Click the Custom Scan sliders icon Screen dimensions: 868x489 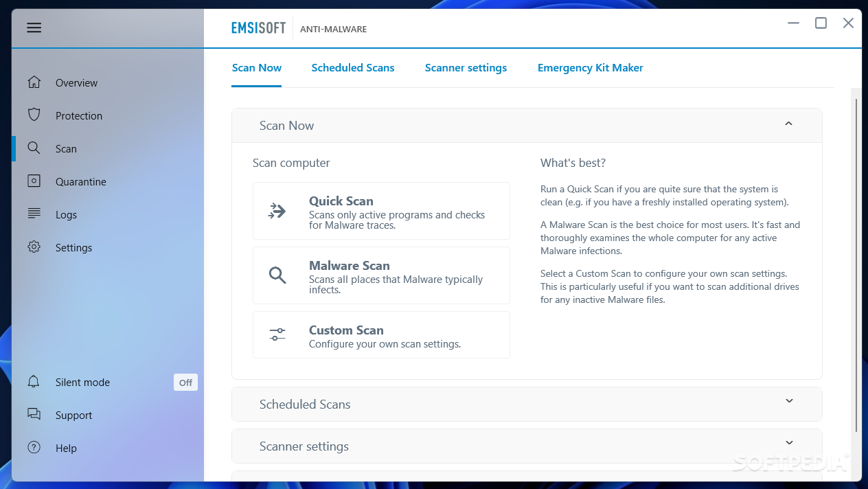coord(277,334)
